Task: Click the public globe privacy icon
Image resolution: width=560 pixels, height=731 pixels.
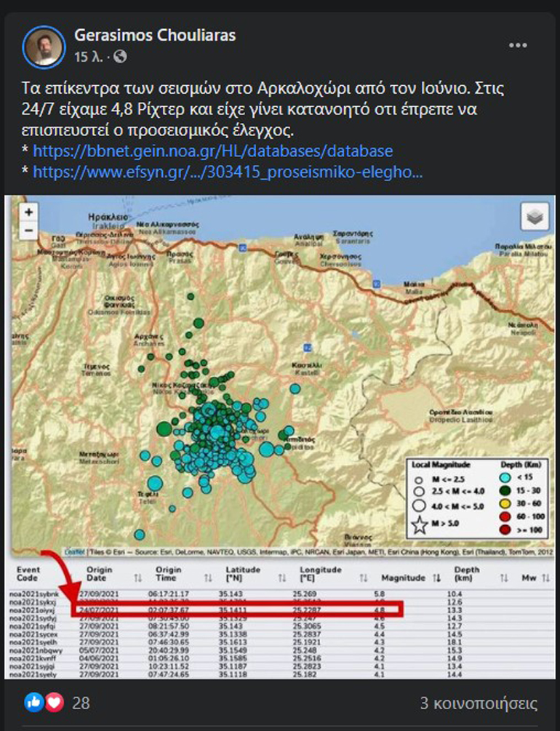Action: 121,56
